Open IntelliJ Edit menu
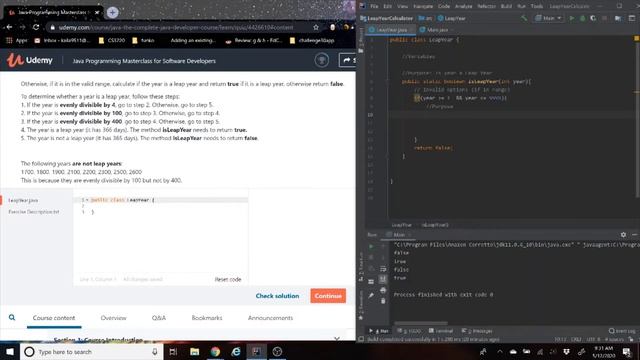Image resolution: width=640 pixels, height=360 pixels. click(x=388, y=6)
